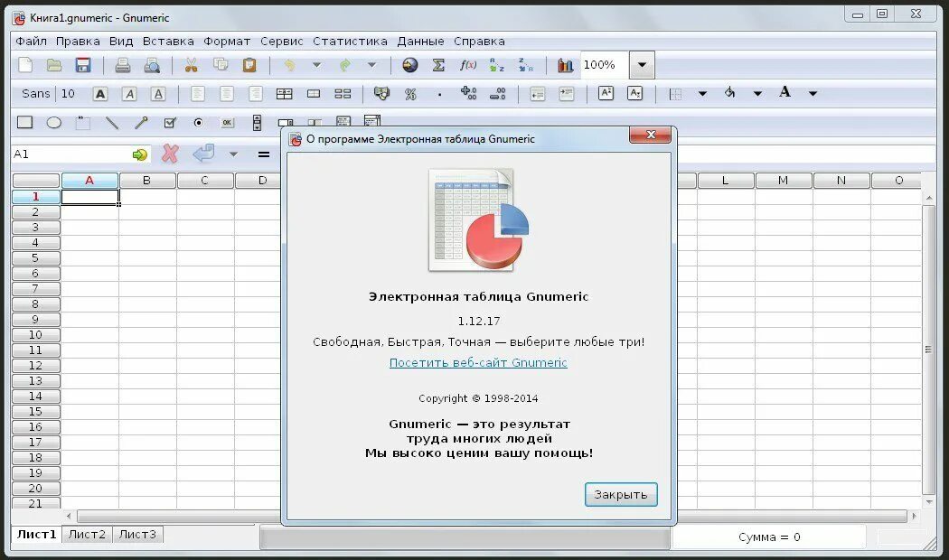Image resolution: width=949 pixels, height=560 pixels.
Task: Open the borders dropdown arrow
Action: 702,94
